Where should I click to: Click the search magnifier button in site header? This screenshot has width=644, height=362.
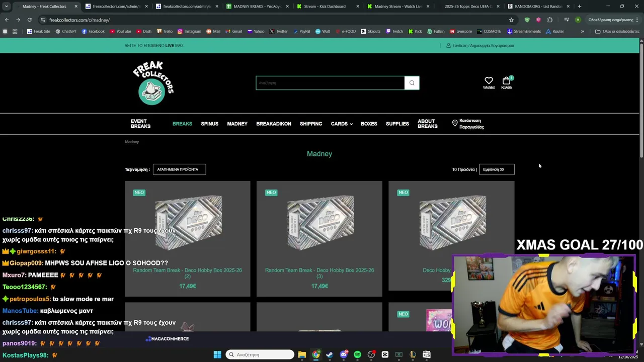[412, 83]
